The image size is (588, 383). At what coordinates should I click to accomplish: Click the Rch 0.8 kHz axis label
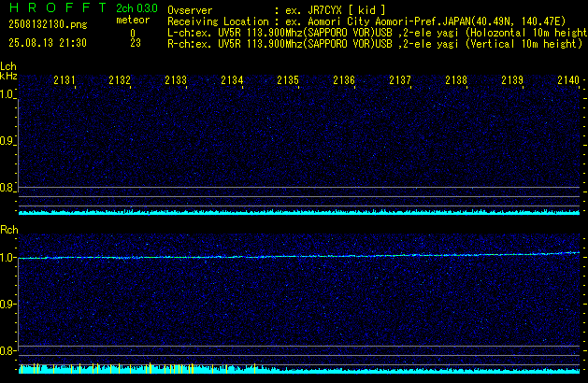click(7, 350)
